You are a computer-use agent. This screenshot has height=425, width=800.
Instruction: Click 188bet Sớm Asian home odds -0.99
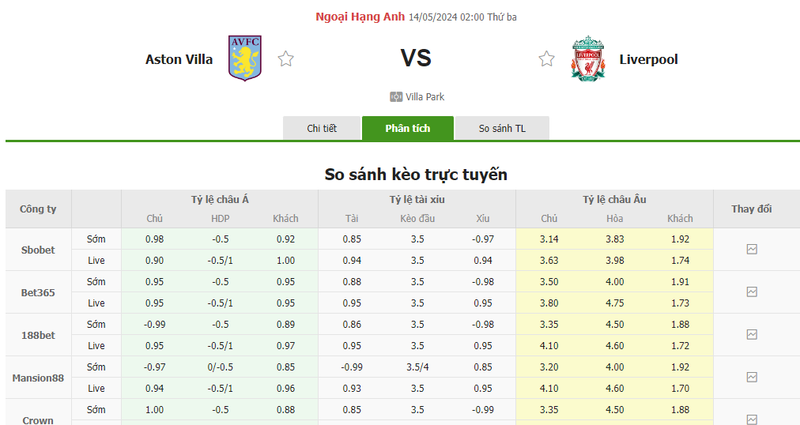154,324
